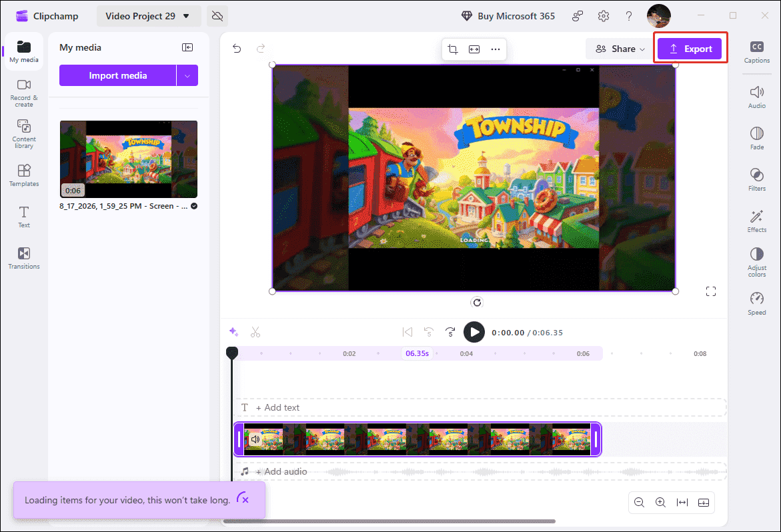Image resolution: width=781 pixels, height=532 pixels.
Task: Click the Import media button
Action: (x=117, y=75)
